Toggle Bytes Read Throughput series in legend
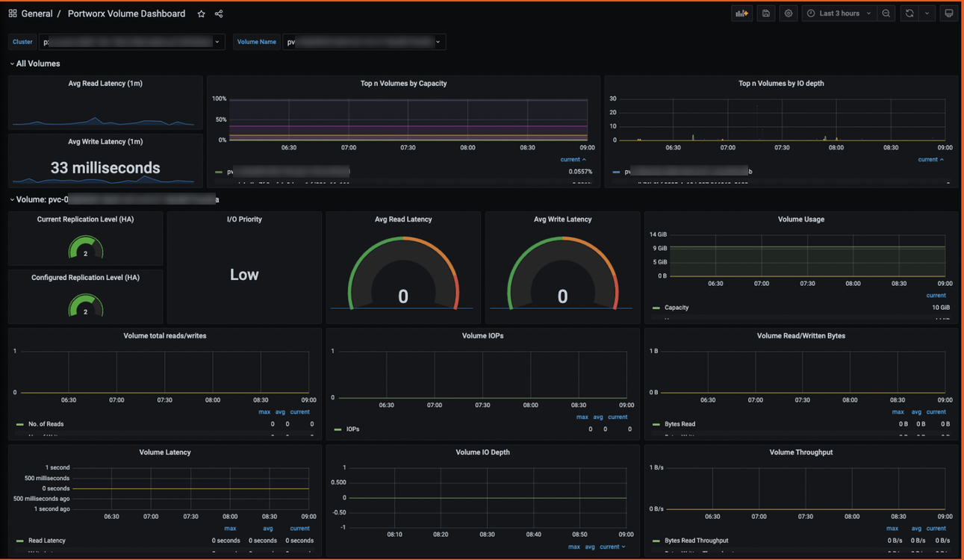 (x=696, y=541)
